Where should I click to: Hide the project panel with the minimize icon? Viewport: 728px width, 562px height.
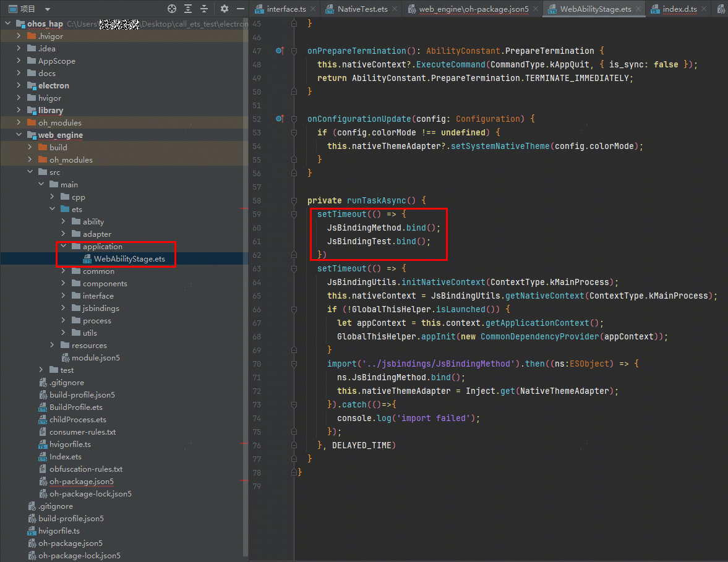241,9
